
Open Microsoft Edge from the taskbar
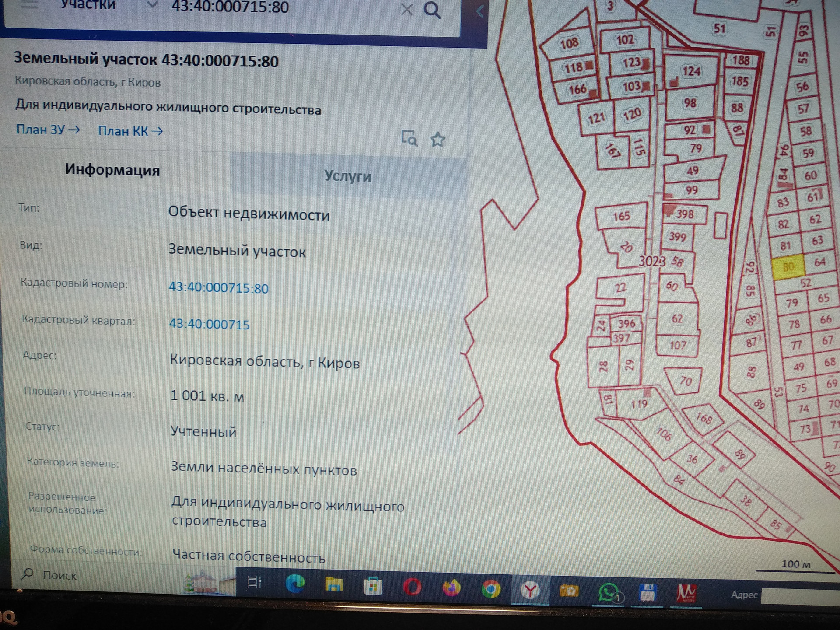(x=295, y=584)
